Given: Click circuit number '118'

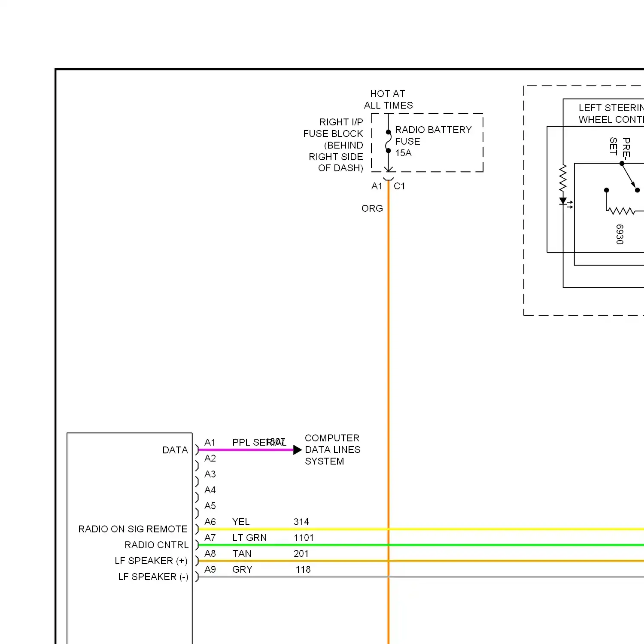Looking at the screenshot, I should (x=303, y=569).
